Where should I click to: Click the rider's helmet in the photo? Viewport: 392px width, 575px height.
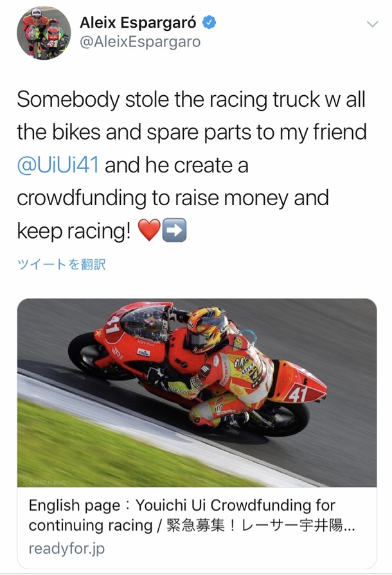[208, 329]
